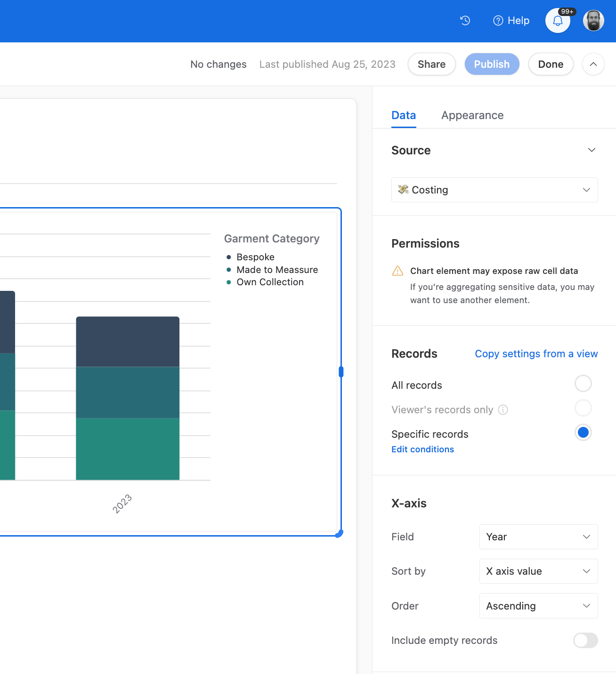Click the Chart element may expose raw cell data warning
The width and height of the screenshot is (616, 674).
coord(494,271)
